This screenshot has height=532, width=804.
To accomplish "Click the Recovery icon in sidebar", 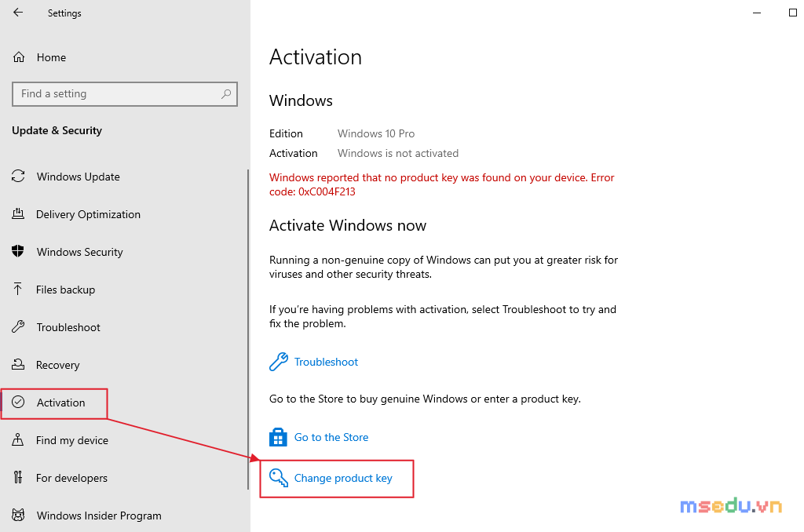I will click(18, 364).
